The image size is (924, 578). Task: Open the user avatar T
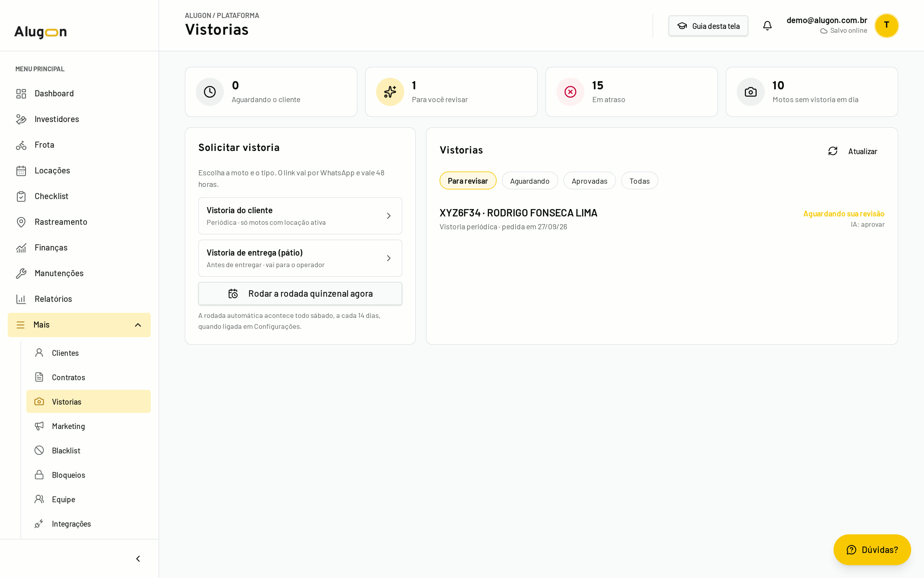tap(886, 25)
